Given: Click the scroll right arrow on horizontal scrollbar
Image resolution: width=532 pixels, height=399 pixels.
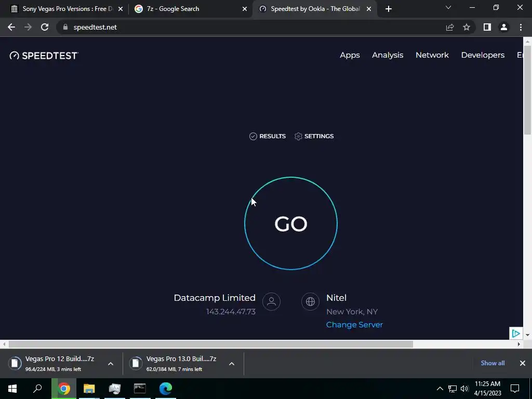Looking at the screenshot, I should coord(518,344).
